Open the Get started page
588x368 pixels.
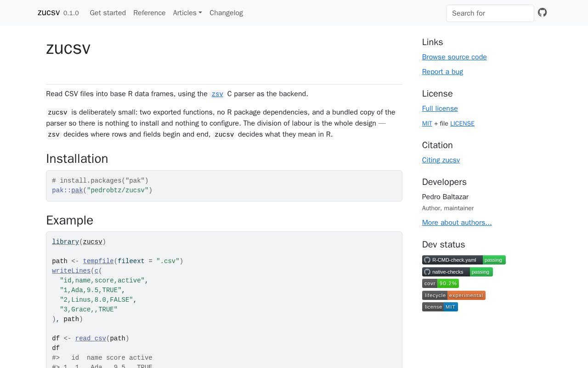pyautogui.click(x=108, y=13)
